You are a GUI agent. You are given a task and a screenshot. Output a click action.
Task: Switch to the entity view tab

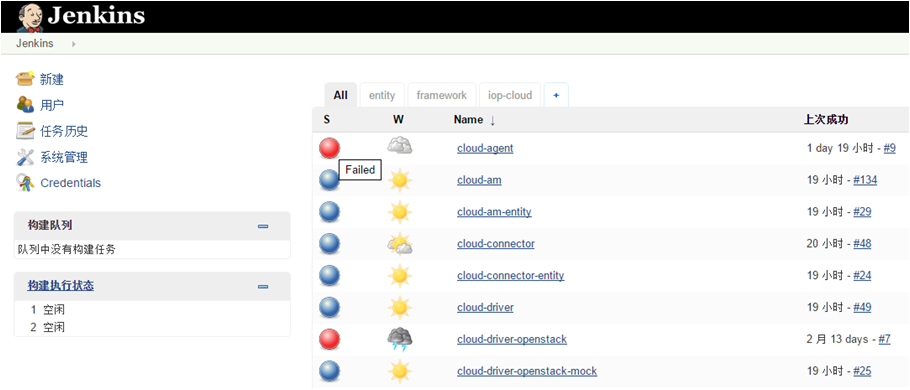tap(382, 95)
